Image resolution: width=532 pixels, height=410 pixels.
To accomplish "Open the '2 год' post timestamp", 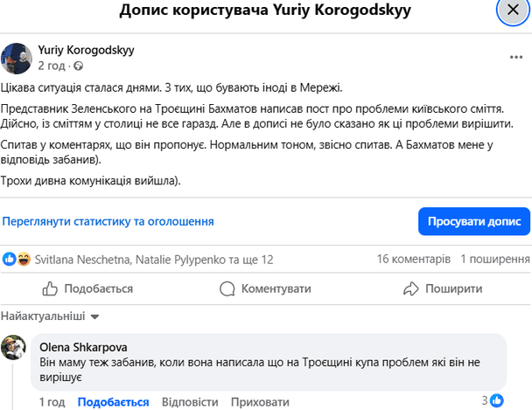I will (x=52, y=66).
